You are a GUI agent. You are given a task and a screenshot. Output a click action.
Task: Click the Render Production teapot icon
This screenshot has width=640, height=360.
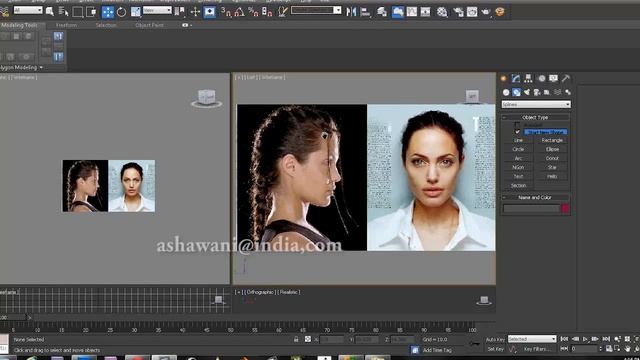click(486, 12)
